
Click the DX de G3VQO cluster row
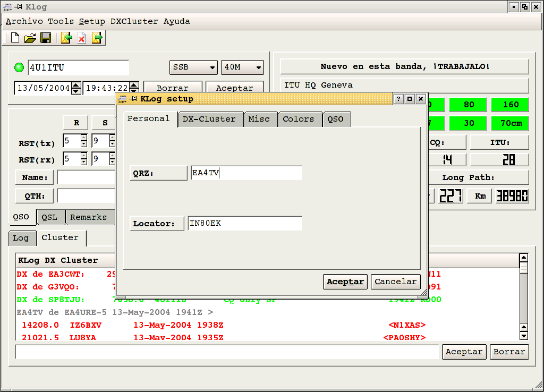pyautogui.click(x=65, y=287)
